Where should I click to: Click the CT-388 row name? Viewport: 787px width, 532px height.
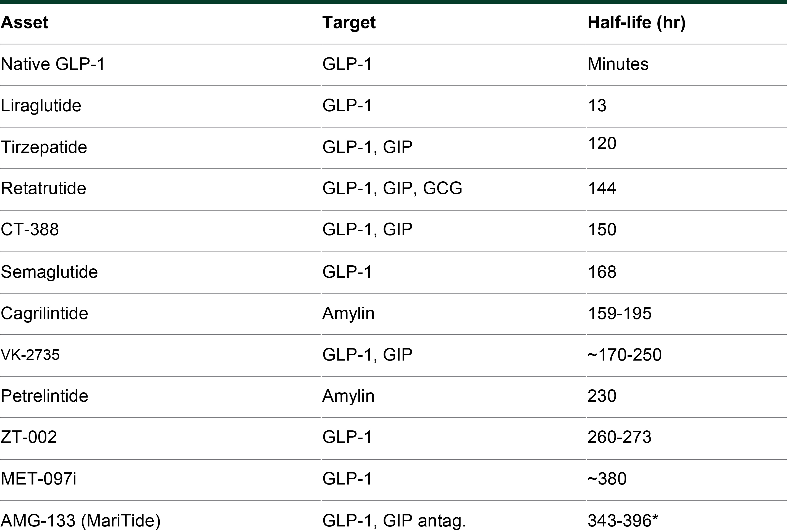pyautogui.click(x=30, y=229)
